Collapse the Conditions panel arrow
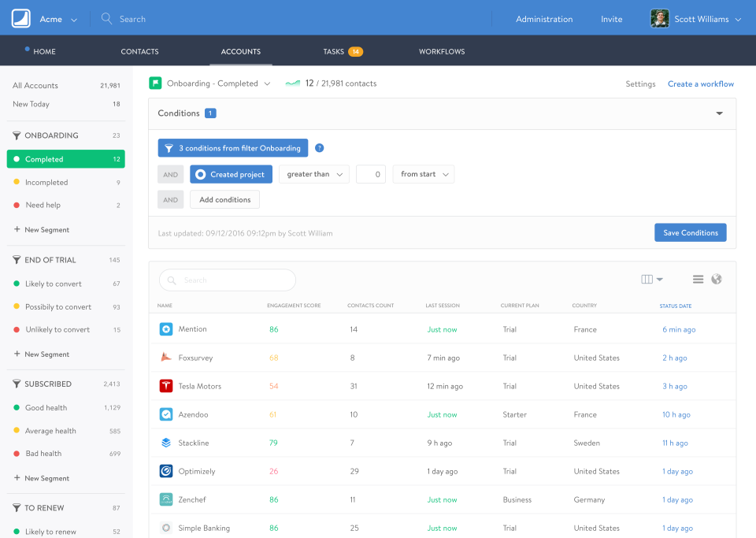The height and width of the screenshot is (538, 756). pos(719,113)
